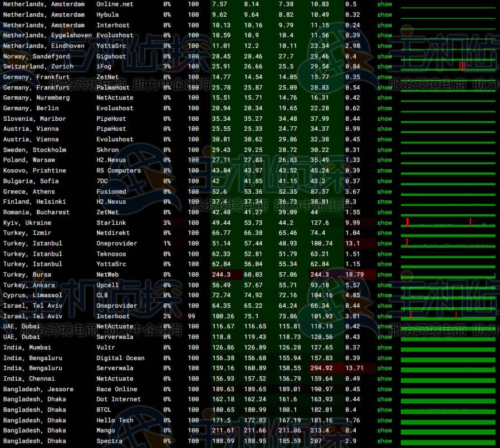Select 'Kyiv, Ukraine' location text
Image resolution: width=500 pixels, height=448 pixels.
[27, 223]
